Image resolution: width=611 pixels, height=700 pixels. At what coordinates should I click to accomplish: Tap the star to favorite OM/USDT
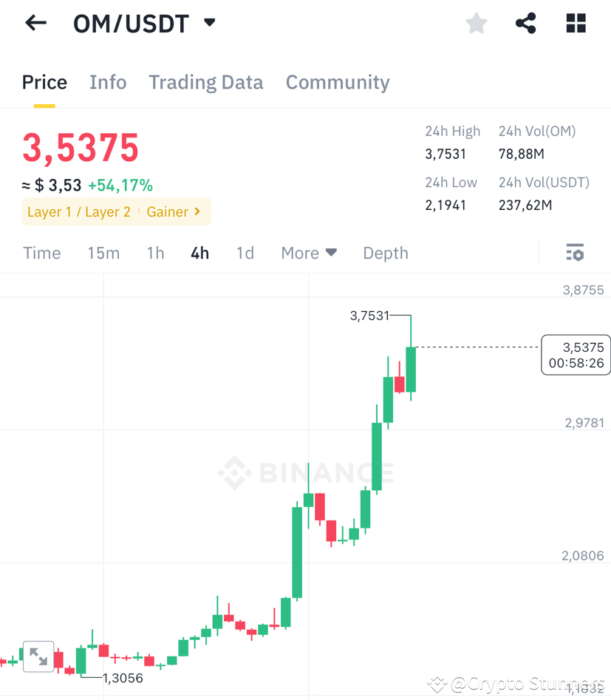tap(476, 23)
